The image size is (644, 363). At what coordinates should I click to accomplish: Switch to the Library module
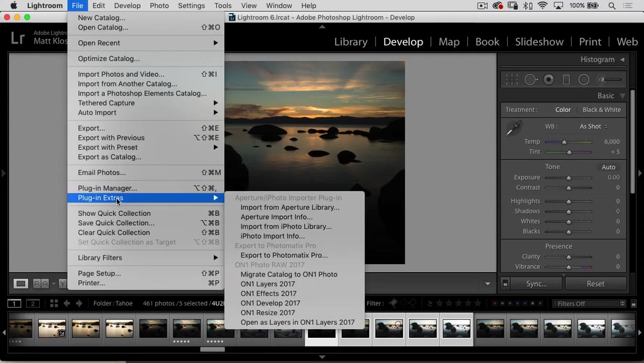pyautogui.click(x=351, y=42)
